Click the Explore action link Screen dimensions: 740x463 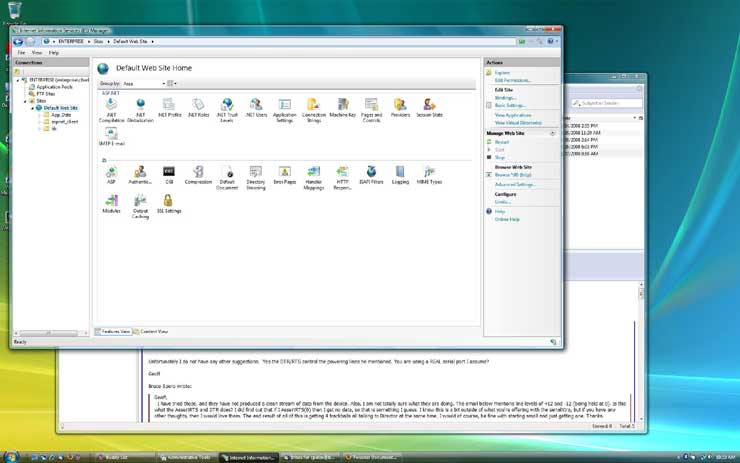pyautogui.click(x=502, y=73)
